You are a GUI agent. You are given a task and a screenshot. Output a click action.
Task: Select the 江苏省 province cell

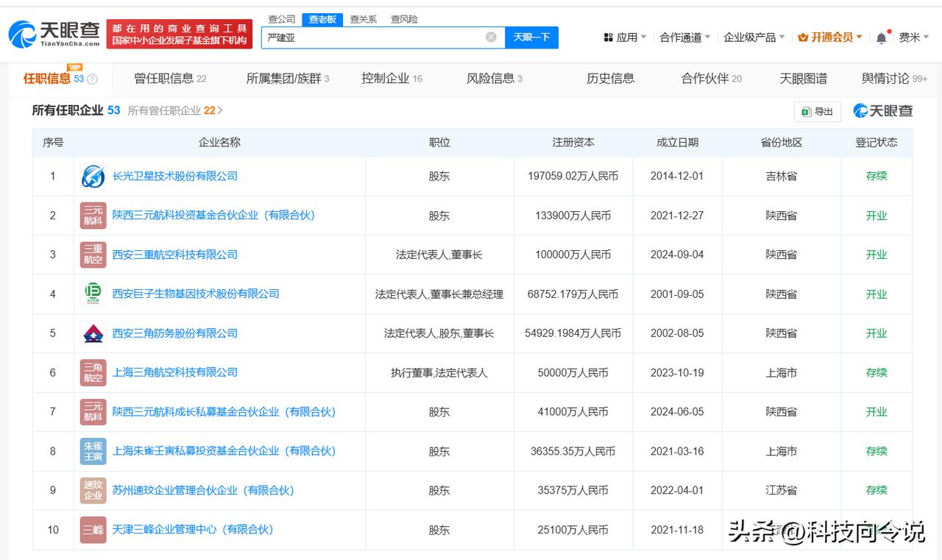782,490
